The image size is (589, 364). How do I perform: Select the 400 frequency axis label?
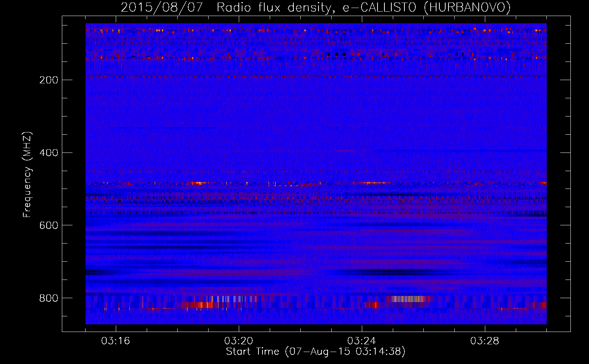49,153
